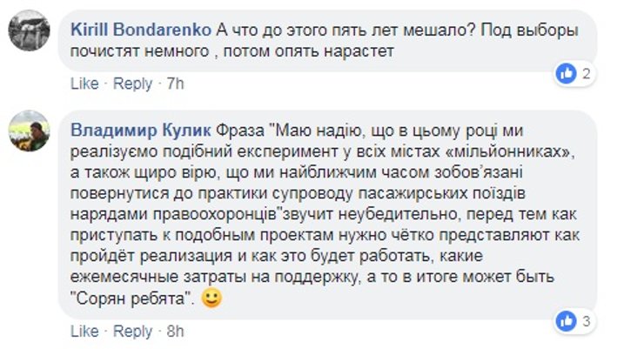Click thumbs-up reaction icon on Владимир's comment

pyautogui.click(x=567, y=321)
